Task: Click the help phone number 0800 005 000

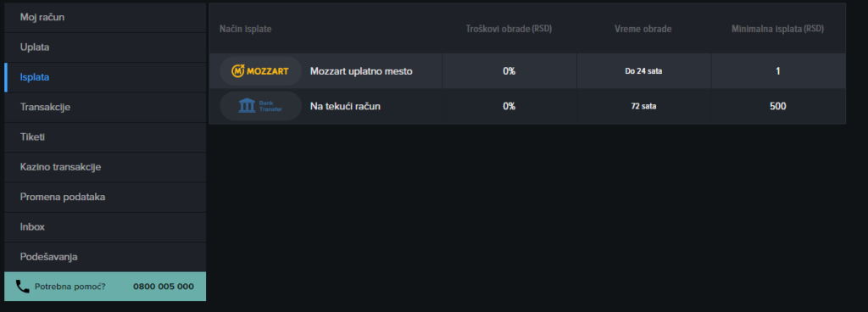Action: point(164,287)
